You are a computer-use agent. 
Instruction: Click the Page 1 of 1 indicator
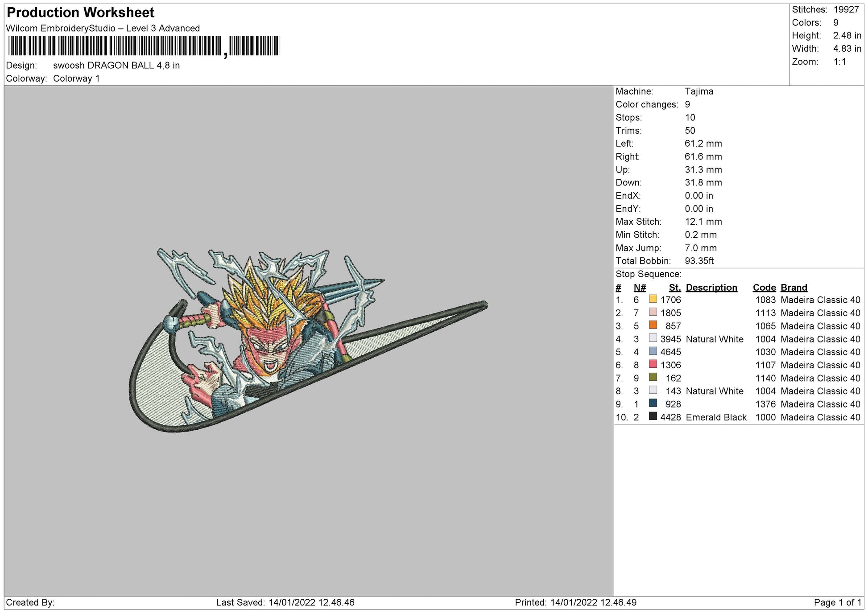(837, 602)
